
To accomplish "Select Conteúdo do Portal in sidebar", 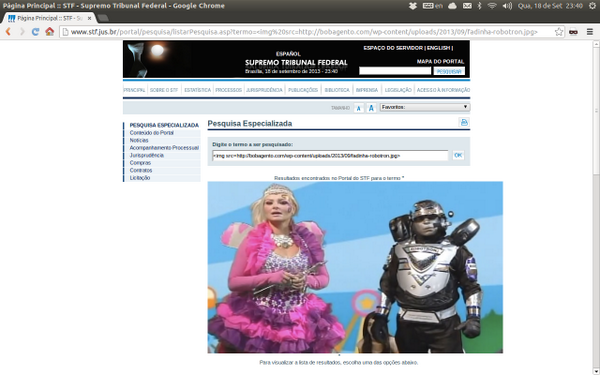I will coord(152,133).
